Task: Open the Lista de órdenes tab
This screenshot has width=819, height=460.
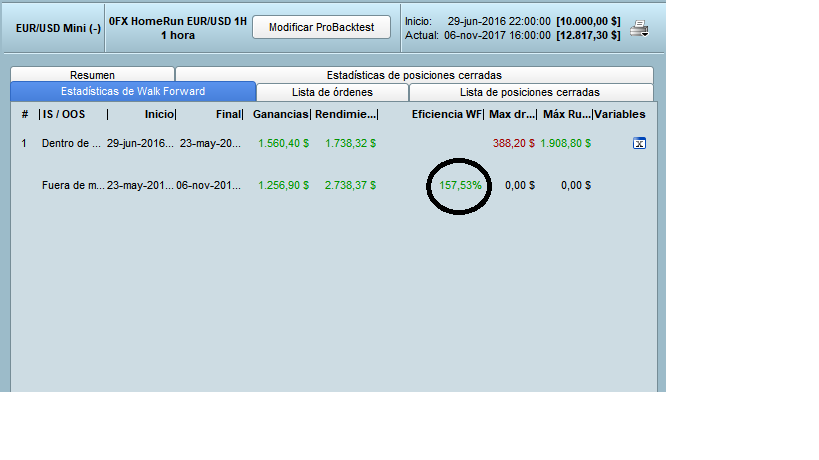Action: coord(332,92)
